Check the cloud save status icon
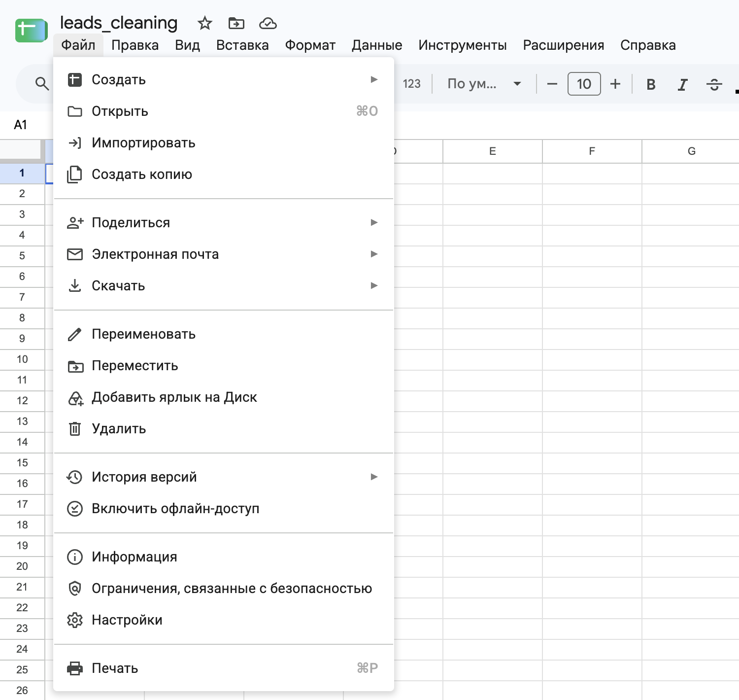This screenshot has height=700, width=739. click(268, 23)
